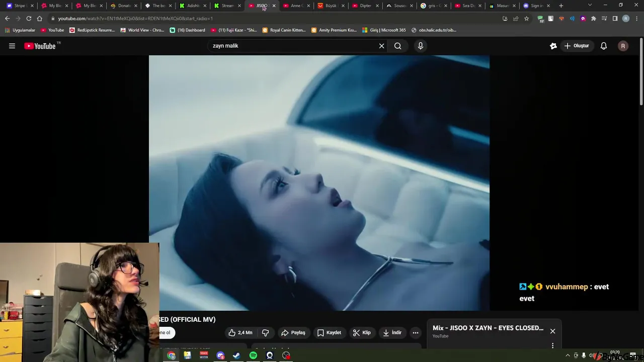Viewport: 644px width, 362px height.
Task: Share this page from the address bar
Action: tap(516, 19)
